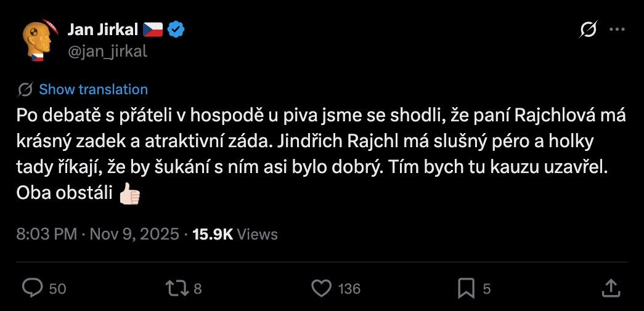Open Jan Jirkal's profile avatar
Screen dimensions: 644x311
coord(40,40)
